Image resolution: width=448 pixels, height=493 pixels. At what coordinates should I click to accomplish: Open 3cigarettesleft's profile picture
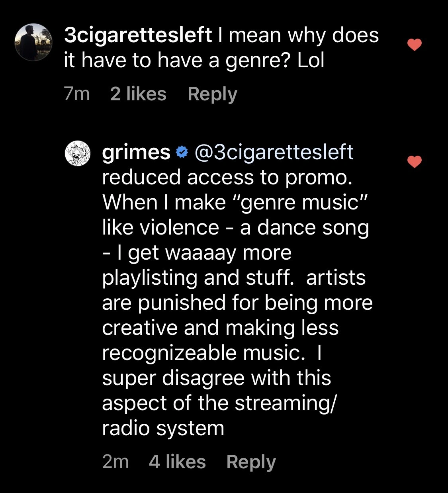pyautogui.click(x=34, y=41)
